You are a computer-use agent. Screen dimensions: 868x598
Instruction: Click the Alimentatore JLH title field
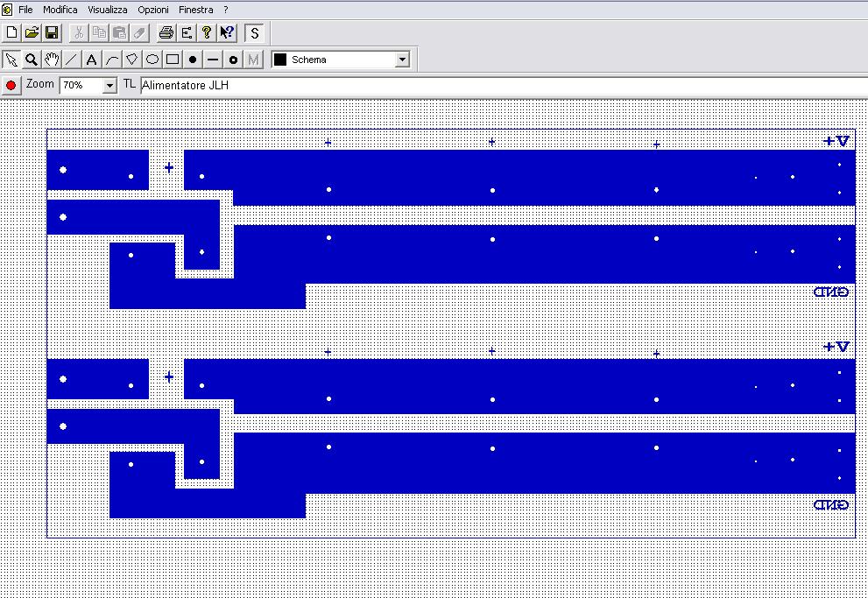(504, 85)
